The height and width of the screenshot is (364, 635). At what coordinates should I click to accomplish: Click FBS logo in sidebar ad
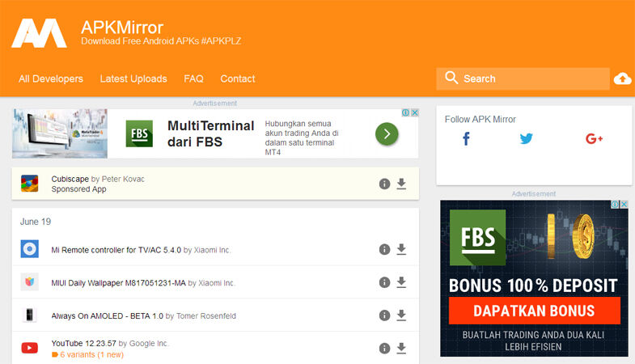(478, 237)
